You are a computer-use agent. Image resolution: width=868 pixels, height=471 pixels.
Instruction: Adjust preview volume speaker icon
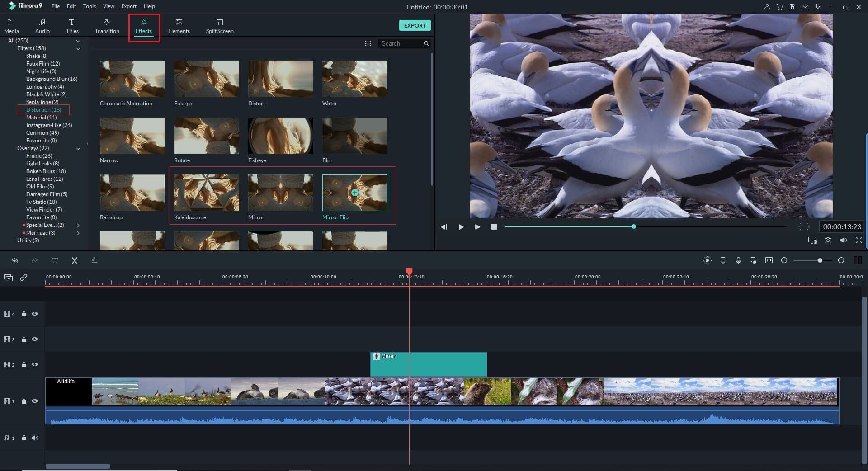[x=843, y=240]
